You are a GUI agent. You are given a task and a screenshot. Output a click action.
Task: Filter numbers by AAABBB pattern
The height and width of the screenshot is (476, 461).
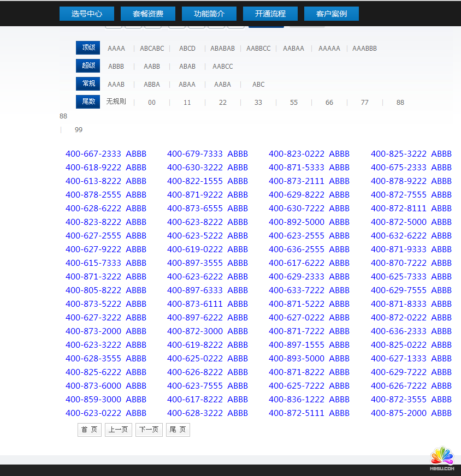pos(364,49)
